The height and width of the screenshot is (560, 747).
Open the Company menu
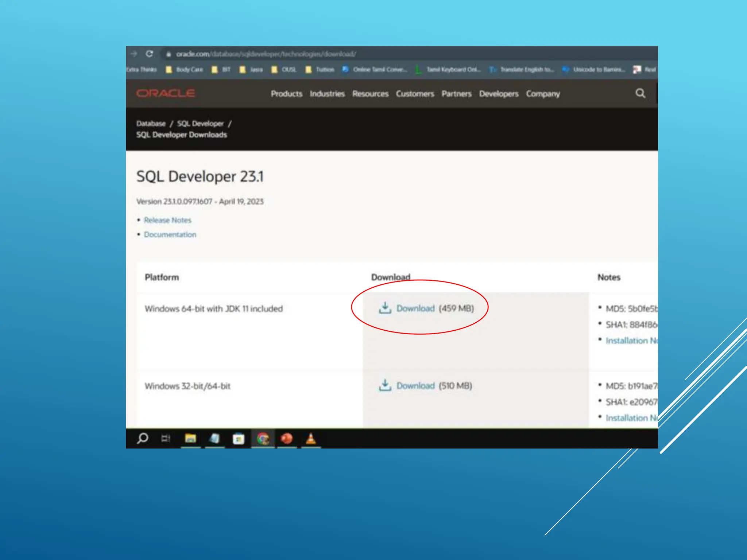tap(543, 94)
